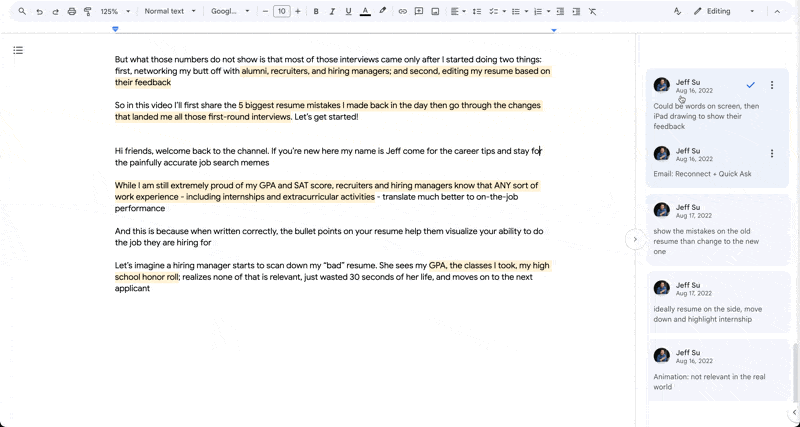Open the Editing mode dropdown
This screenshot has height=427, width=800.
[x=724, y=11]
